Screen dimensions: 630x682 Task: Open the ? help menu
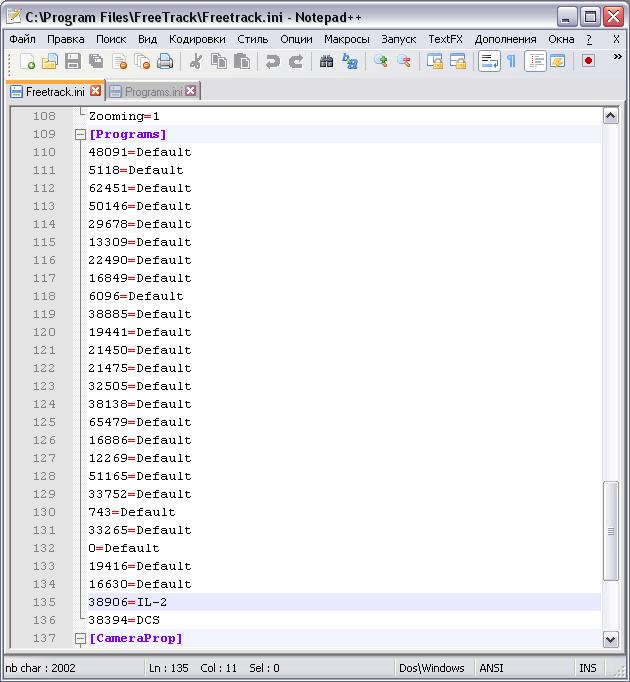(x=589, y=39)
